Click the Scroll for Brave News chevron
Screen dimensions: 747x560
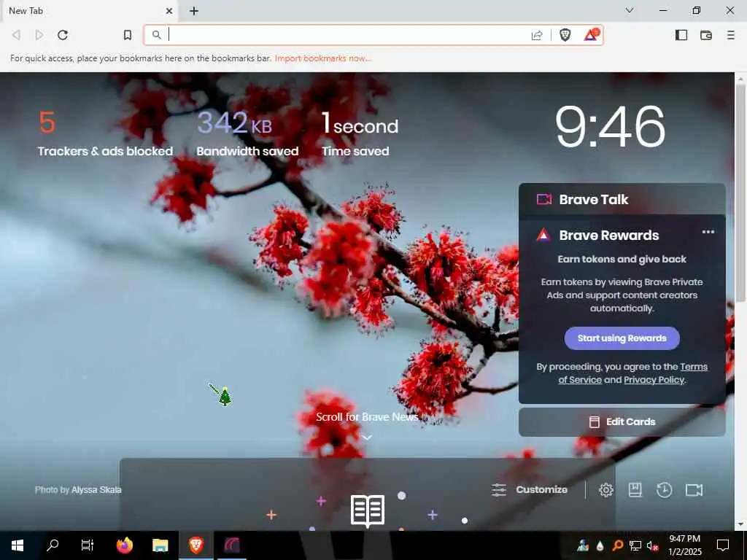pos(367,437)
